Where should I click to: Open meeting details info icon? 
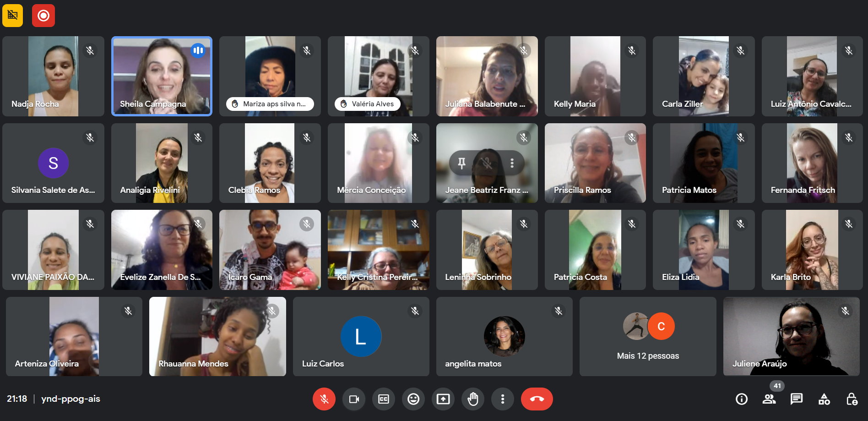pyautogui.click(x=742, y=399)
